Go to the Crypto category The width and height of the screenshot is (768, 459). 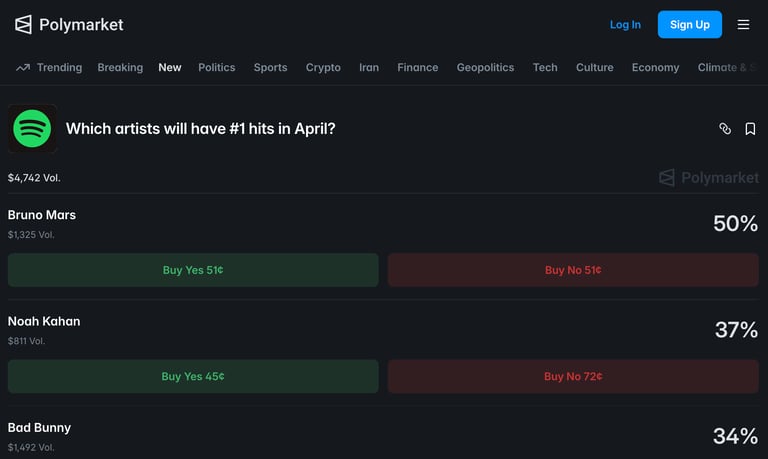pyautogui.click(x=323, y=68)
